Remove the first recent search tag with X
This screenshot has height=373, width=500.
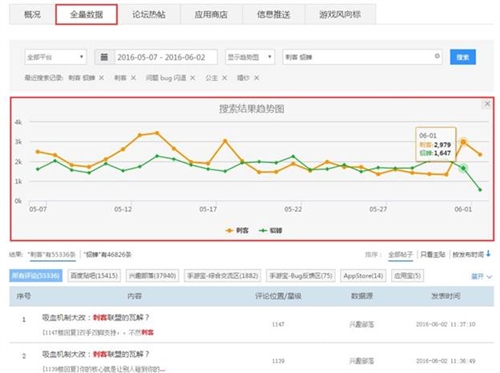click(101, 78)
